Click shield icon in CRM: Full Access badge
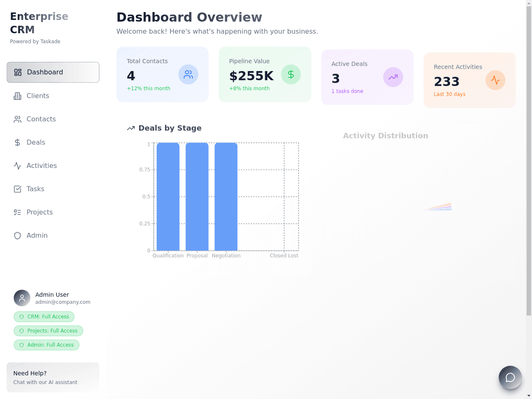 pyautogui.click(x=22, y=317)
